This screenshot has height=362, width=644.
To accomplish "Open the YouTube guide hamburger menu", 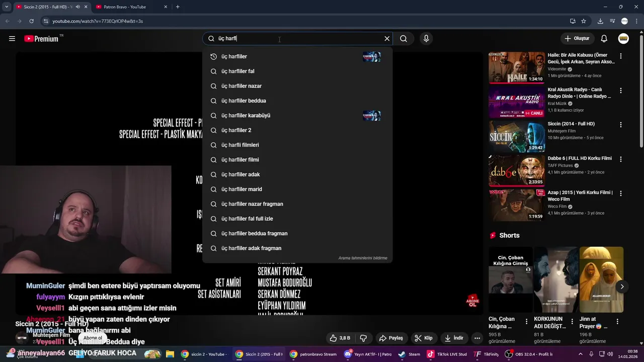I will coord(12,39).
